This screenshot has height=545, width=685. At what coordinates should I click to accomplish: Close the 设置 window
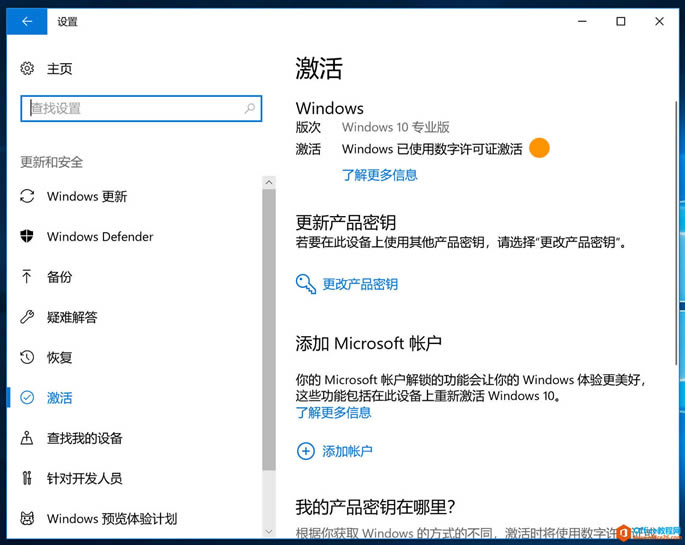(x=660, y=21)
